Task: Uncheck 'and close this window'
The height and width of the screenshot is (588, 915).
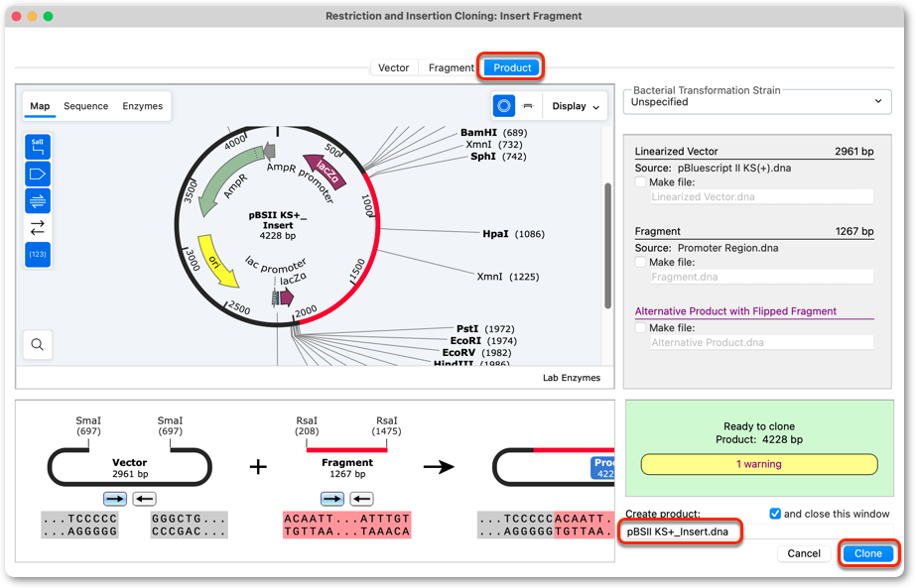Action: (775, 514)
